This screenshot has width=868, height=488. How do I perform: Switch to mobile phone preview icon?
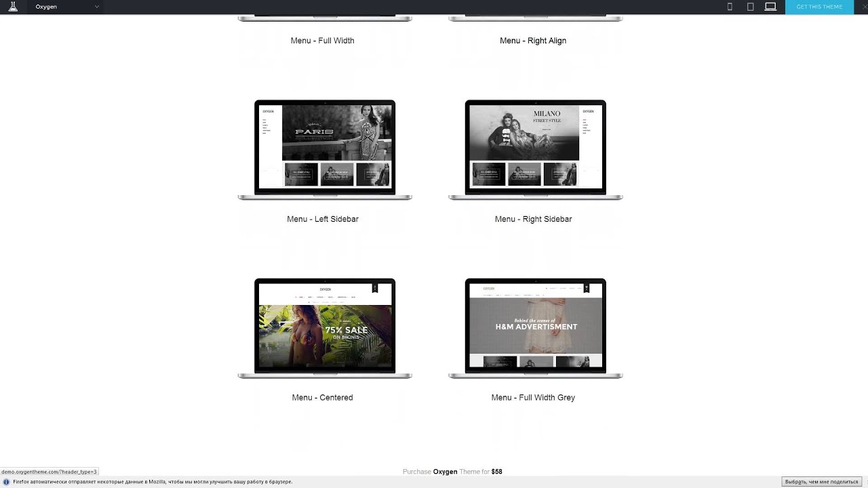[730, 7]
